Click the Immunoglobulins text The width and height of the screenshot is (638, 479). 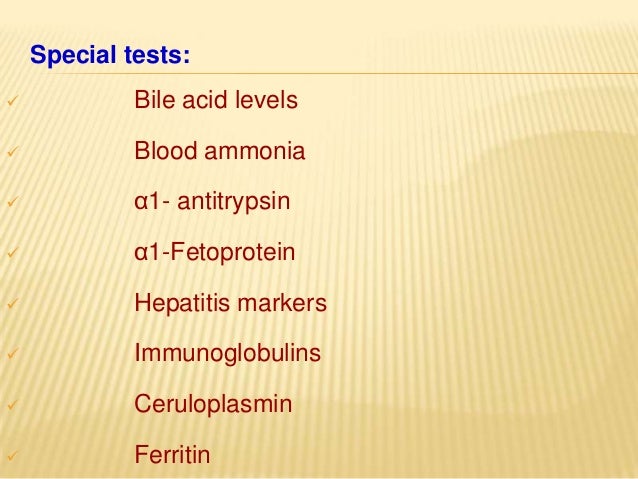pos(227,353)
